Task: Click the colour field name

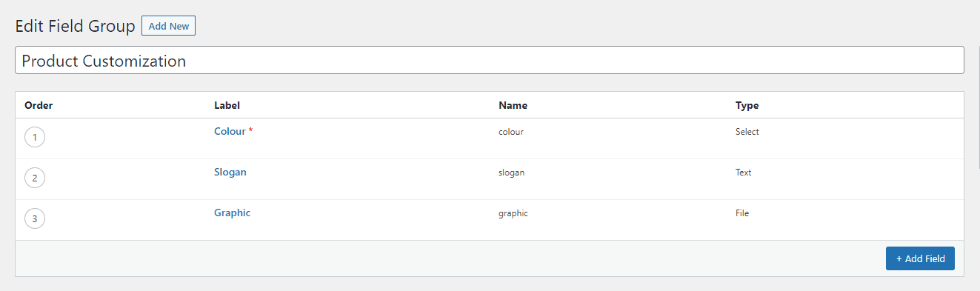Action: 511,132
